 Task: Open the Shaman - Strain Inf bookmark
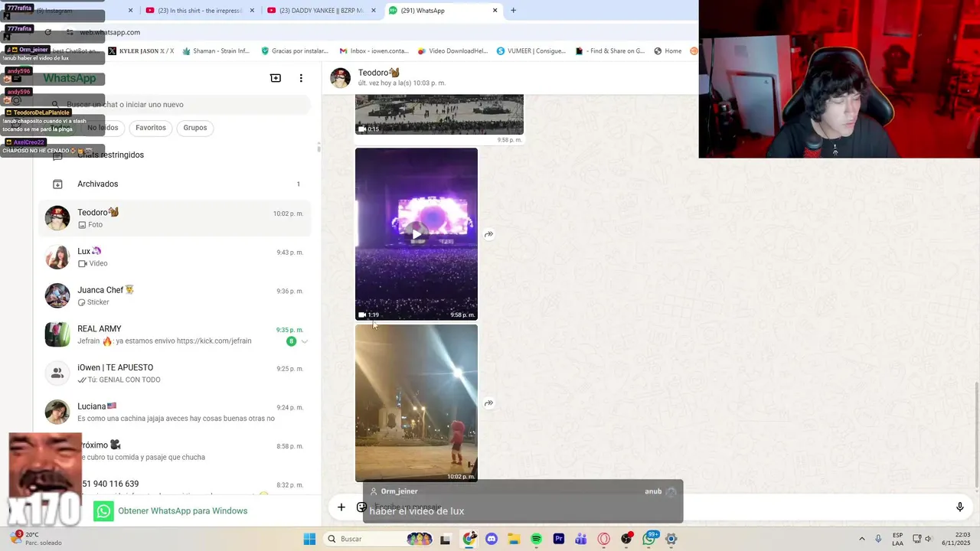pos(215,51)
